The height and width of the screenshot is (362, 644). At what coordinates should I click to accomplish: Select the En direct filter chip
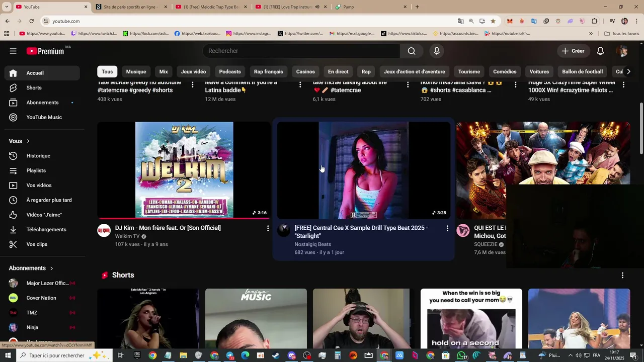coord(338,71)
